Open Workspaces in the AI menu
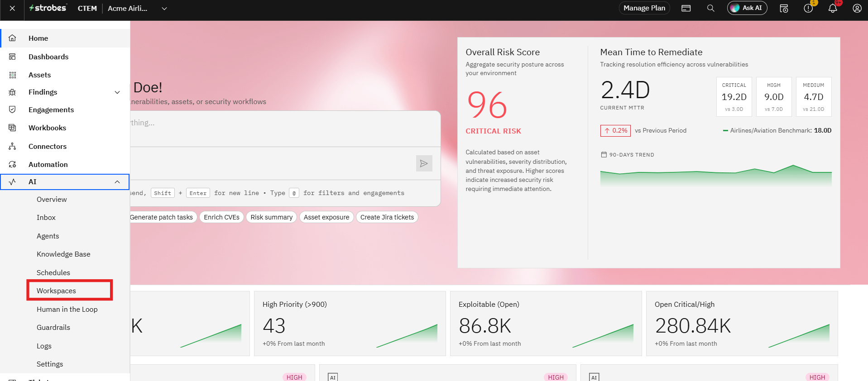Viewport: 868px width, 381px height. 56,291
